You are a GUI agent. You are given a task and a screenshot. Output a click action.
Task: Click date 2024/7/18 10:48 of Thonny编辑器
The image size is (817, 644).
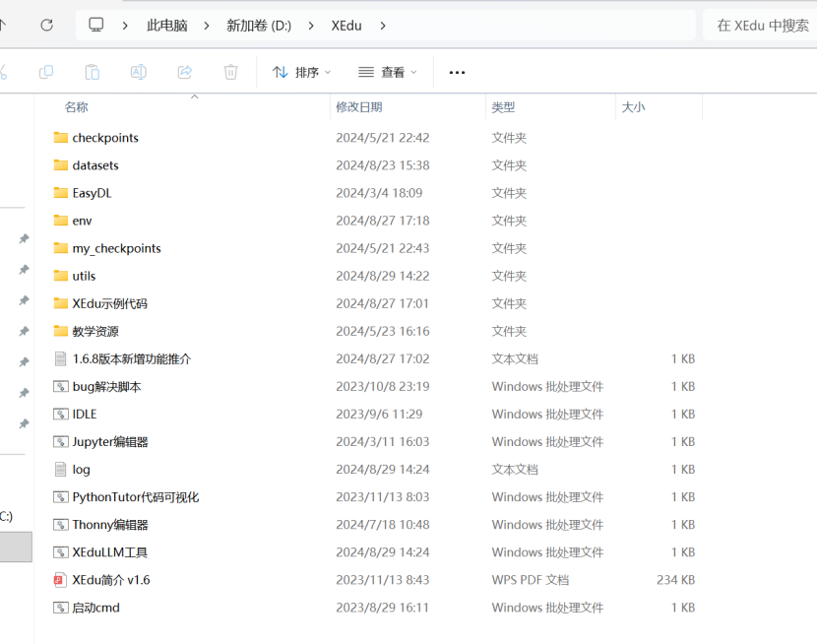click(x=383, y=524)
